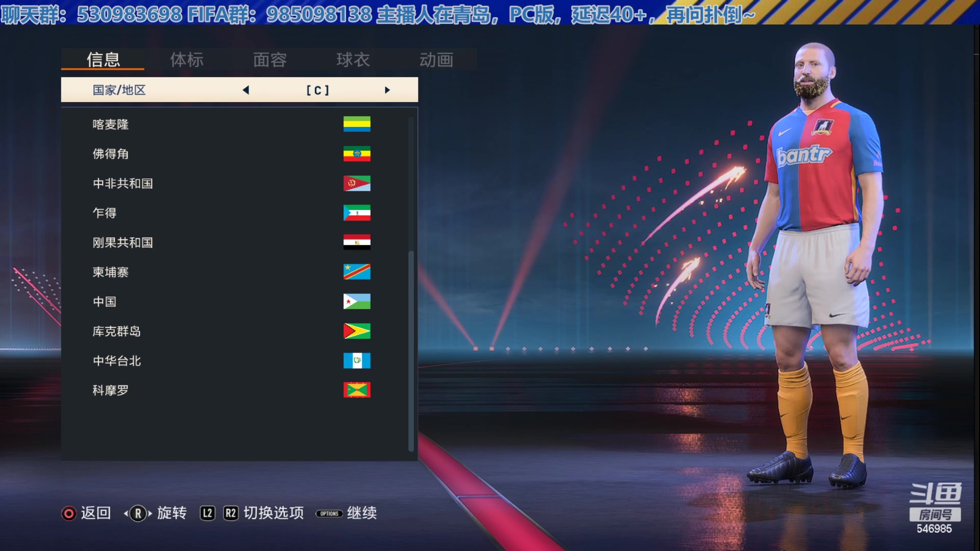The image size is (980, 551).
Task: Click the OPTIONS button icon
Action: click(329, 514)
